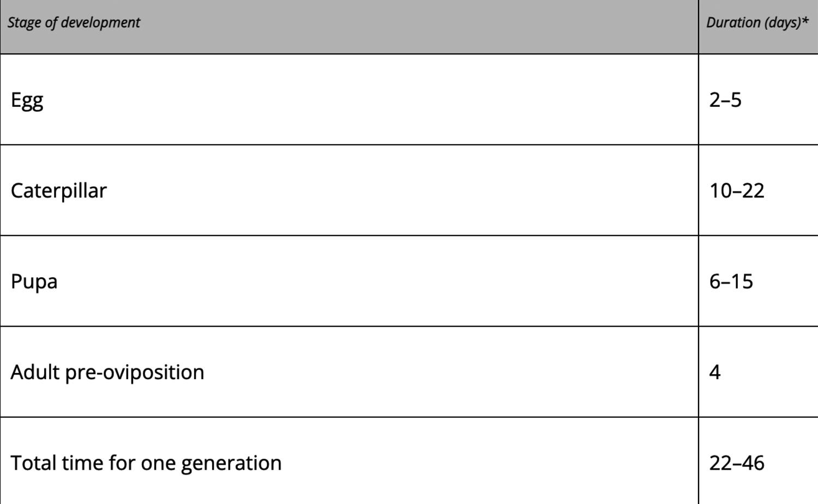818x504 pixels.
Task: Click the word 'pre-oviposition' in the table
Action: (135, 373)
